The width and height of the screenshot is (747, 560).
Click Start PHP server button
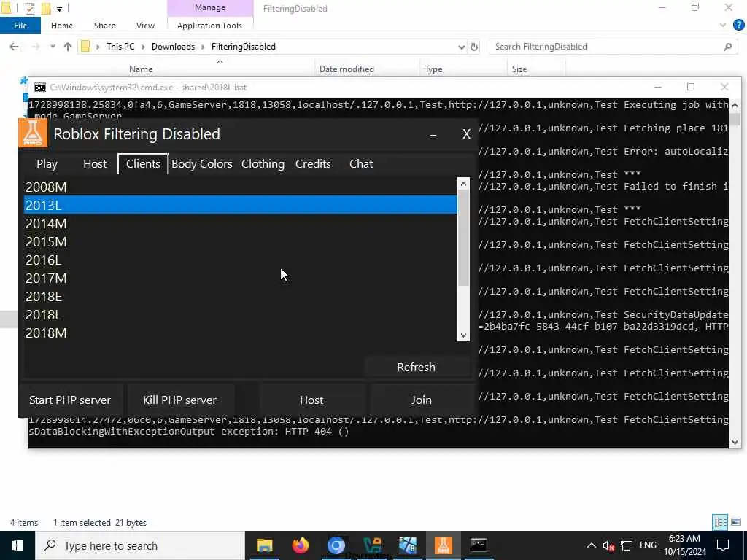pyautogui.click(x=70, y=400)
